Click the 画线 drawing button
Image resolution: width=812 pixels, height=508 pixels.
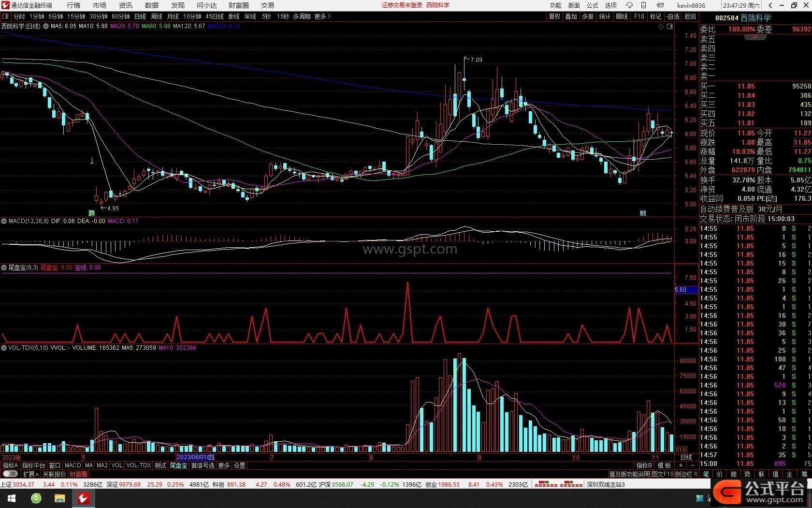[622, 16]
